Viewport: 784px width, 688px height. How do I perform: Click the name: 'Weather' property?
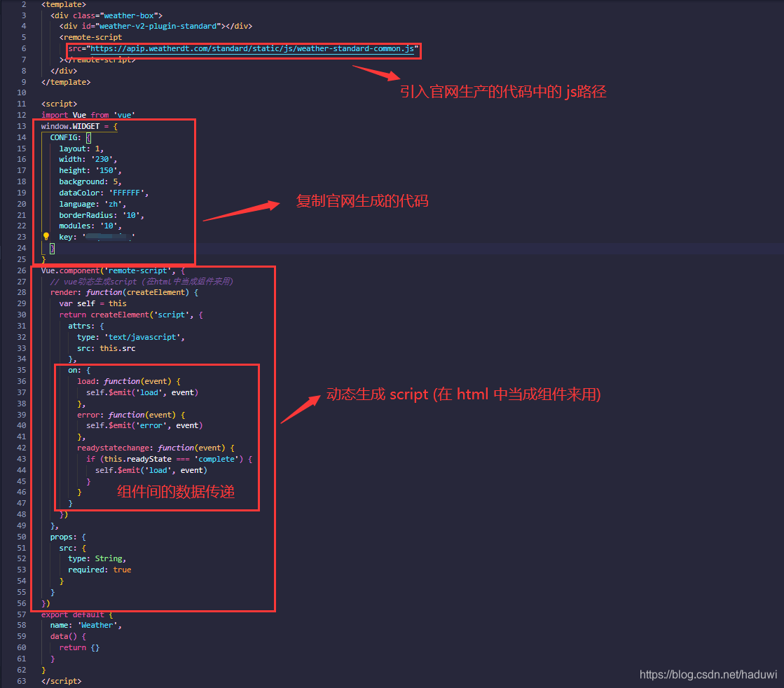coord(85,625)
